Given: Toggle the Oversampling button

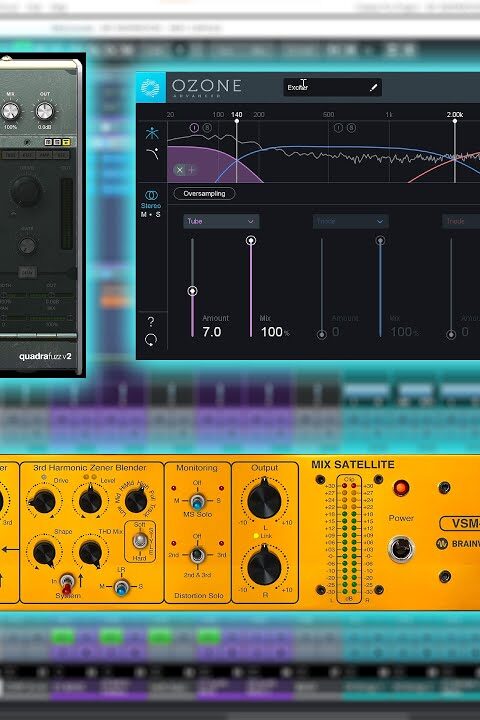Looking at the screenshot, I should coord(204,194).
